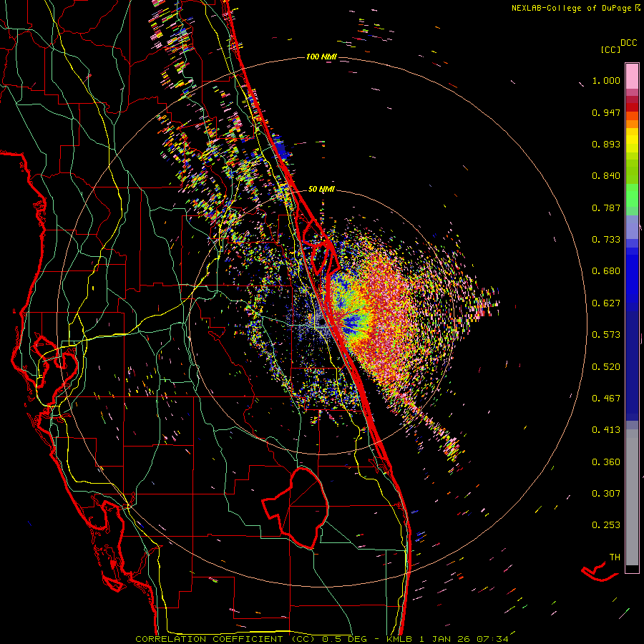Click the 0.467 scale value

(606, 399)
